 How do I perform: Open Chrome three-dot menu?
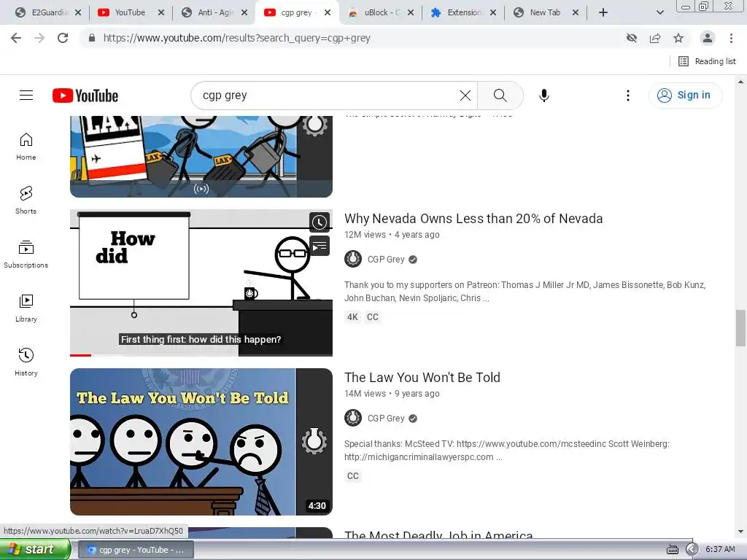click(731, 38)
